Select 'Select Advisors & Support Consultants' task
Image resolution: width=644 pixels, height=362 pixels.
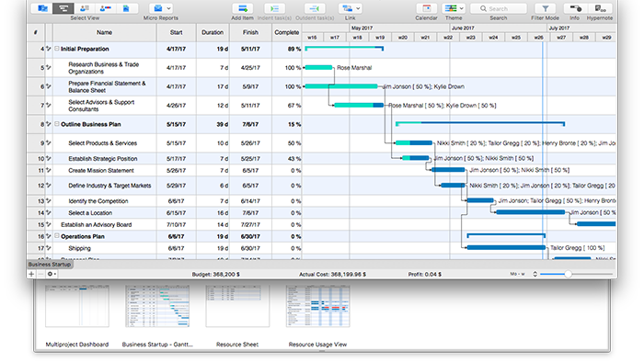point(101,106)
